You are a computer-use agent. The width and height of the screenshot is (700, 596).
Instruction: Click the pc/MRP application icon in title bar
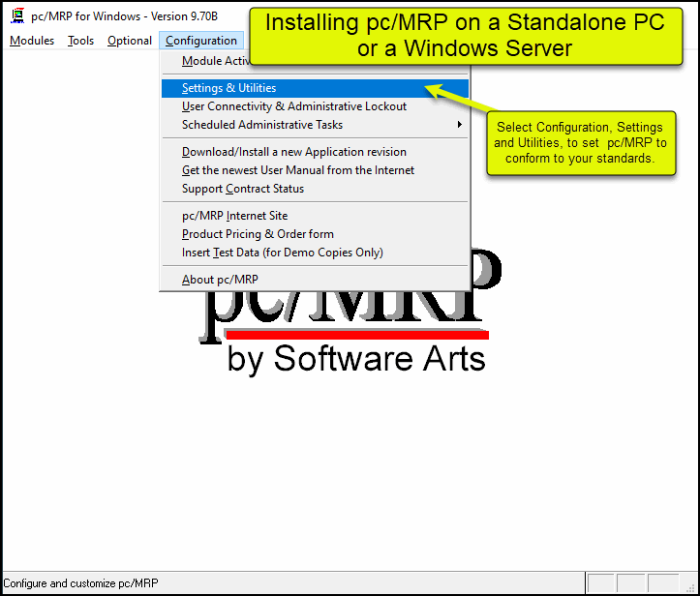[x=17, y=15]
